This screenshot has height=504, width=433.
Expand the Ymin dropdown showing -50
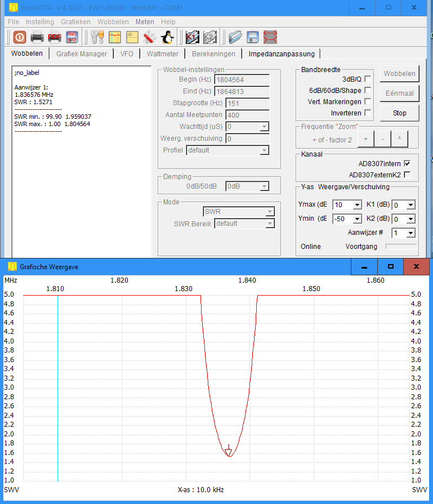[357, 219]
